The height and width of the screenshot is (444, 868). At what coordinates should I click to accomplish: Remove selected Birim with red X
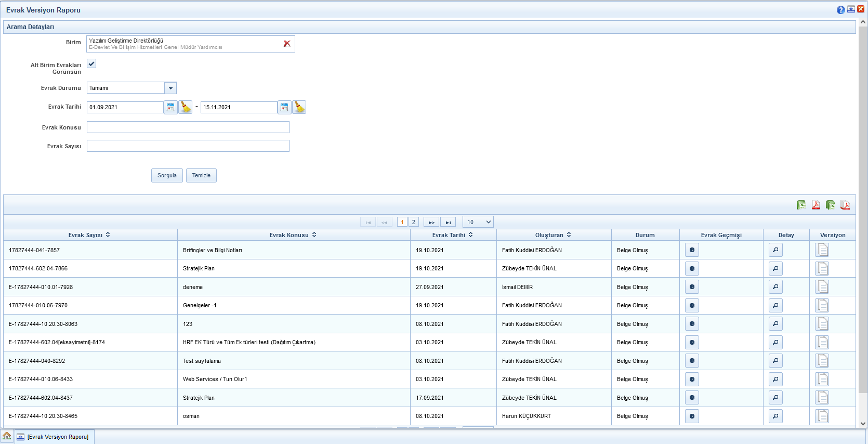[x=287, y=44]
